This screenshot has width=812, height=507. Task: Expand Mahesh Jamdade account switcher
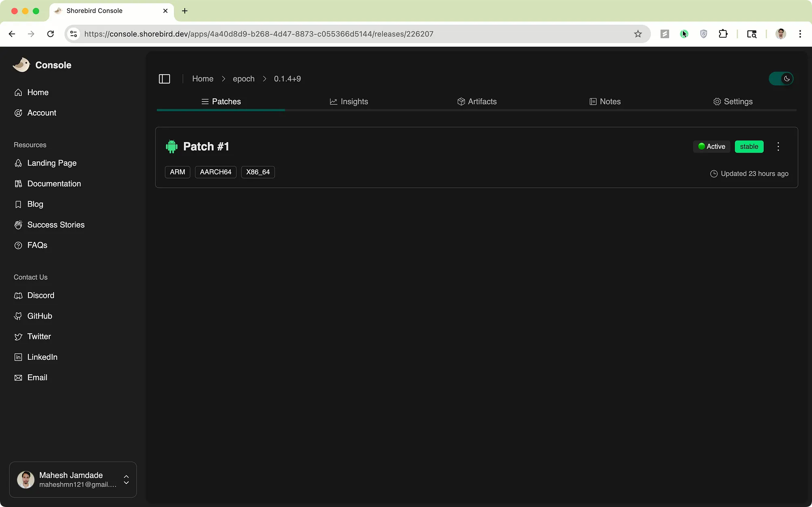coord(126,479)
